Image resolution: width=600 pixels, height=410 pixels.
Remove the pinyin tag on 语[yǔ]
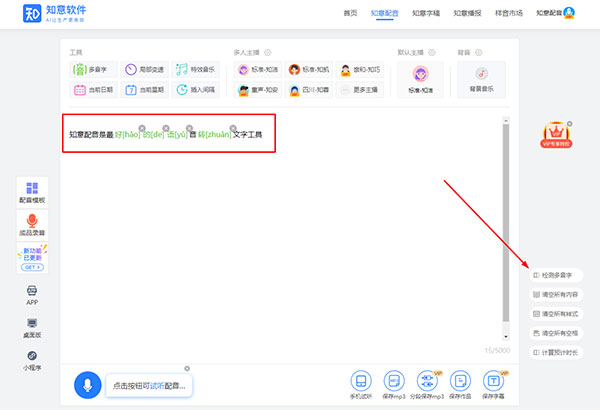[189, 128]
